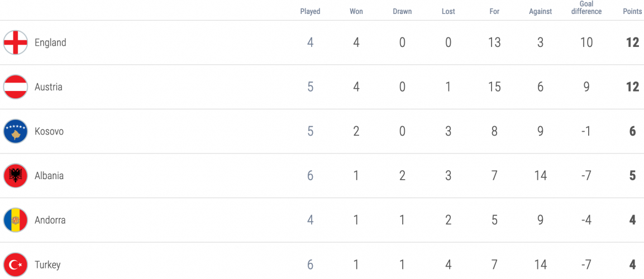Open the Kosovo team name

click(49, 131)
